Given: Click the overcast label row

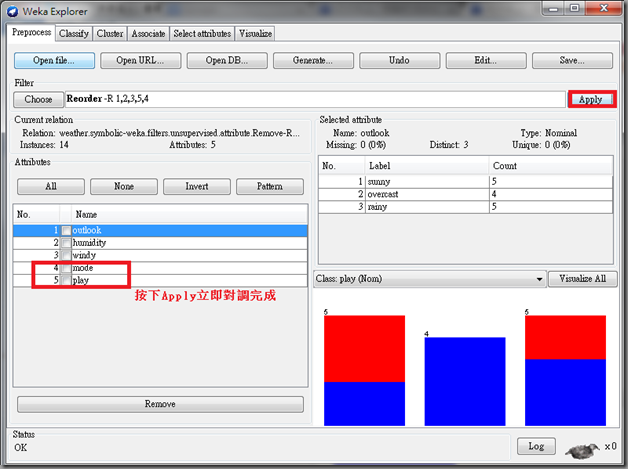Looking at the screenshot, I should 466,194.
